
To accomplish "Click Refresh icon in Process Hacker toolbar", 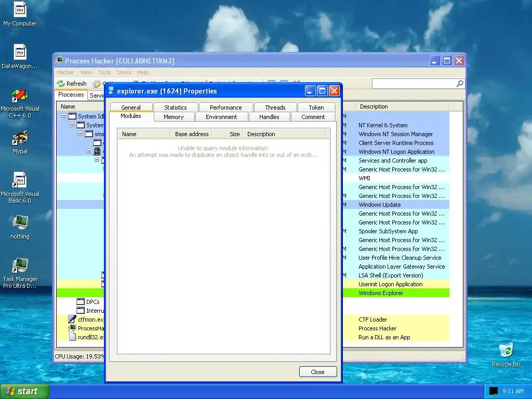I will tap(61, 84).
